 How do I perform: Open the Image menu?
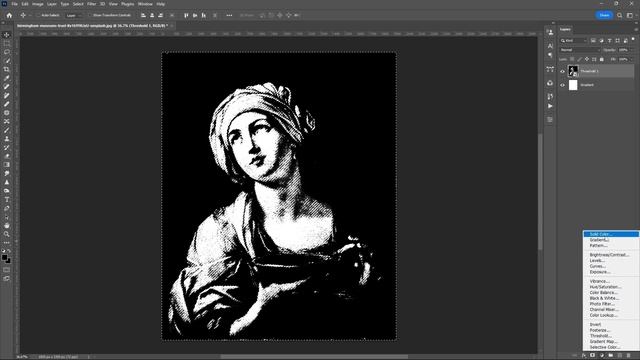coord(38,4)
